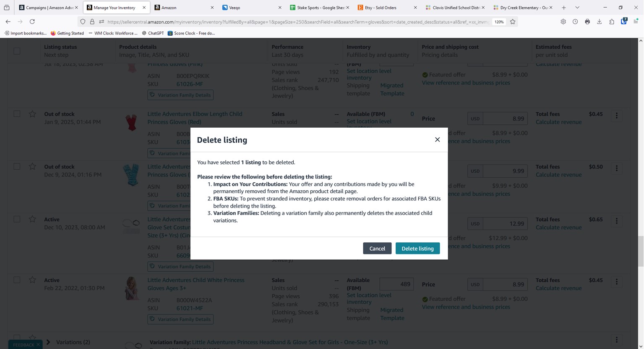Switch to Veeqo tab

(252, 8)
